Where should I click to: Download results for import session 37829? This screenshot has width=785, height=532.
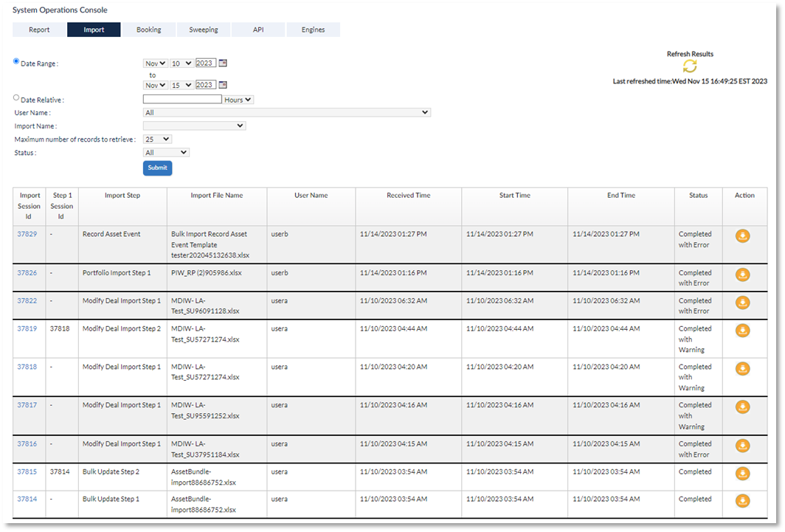click(x=742, y=235)
